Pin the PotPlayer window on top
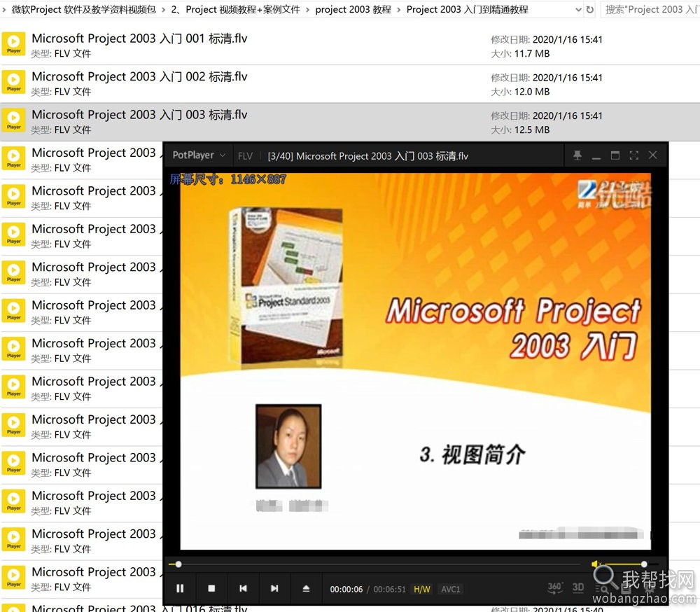Image resolution: width=700 pixels, height=612 pixels. 577,155
